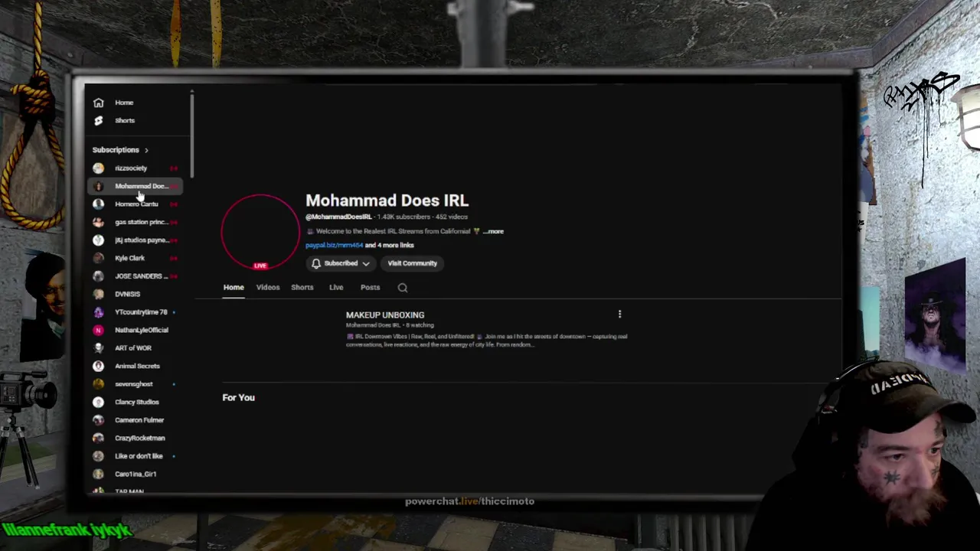980x551 pixels.
Task: Search within channel using magnifier icon
Action: (x=403, y=288)
